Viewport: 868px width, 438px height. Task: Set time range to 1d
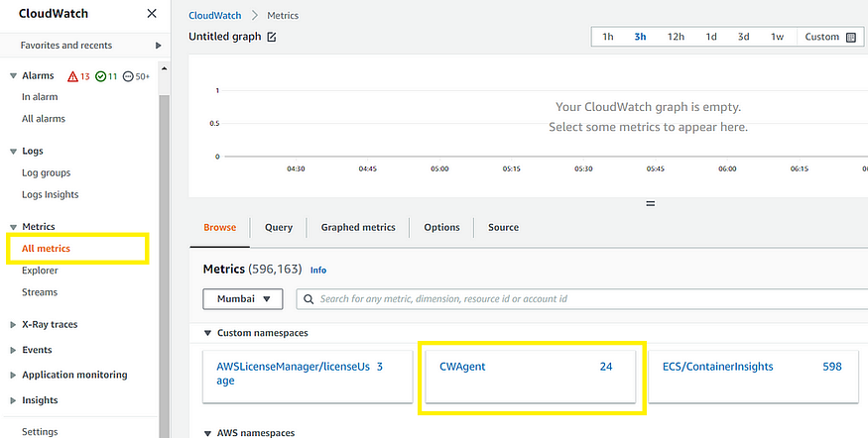pyautogui.click(x=711, y=37)
